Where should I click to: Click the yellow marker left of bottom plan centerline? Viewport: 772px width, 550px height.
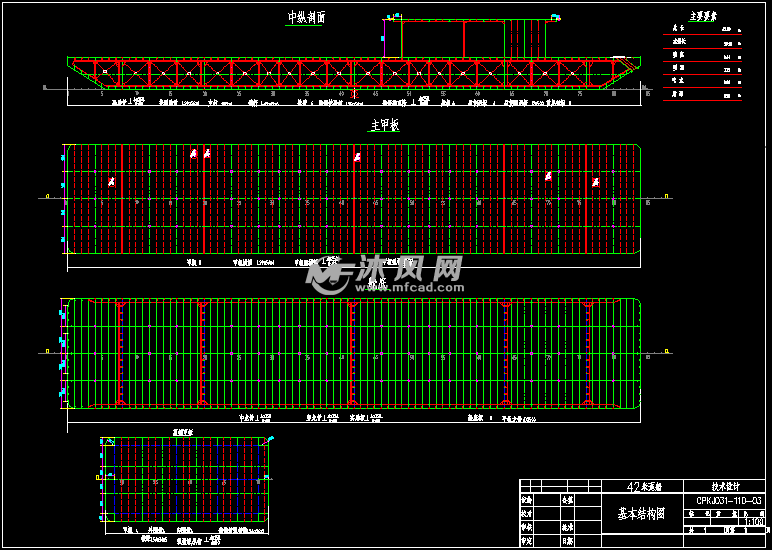(48, 352)
